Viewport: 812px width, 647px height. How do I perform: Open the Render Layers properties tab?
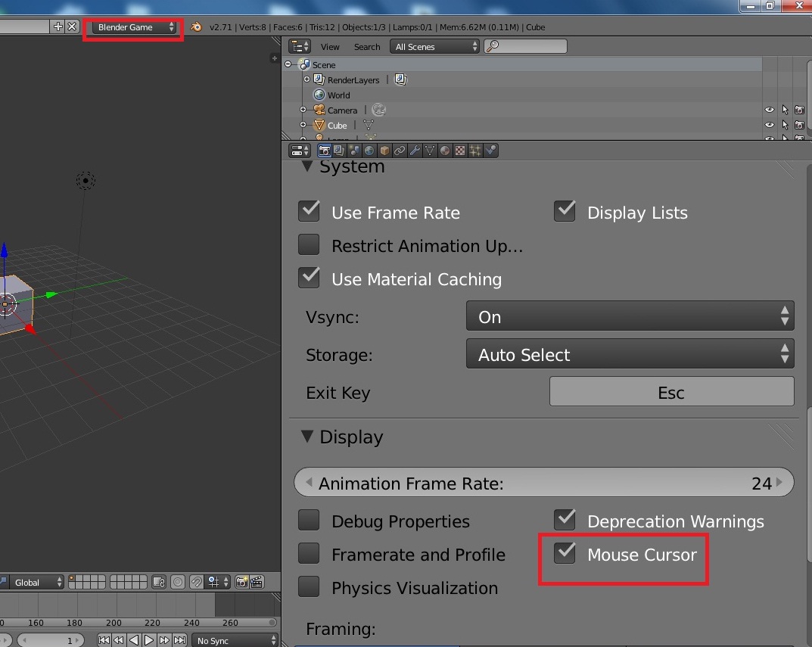coord(339,151)
